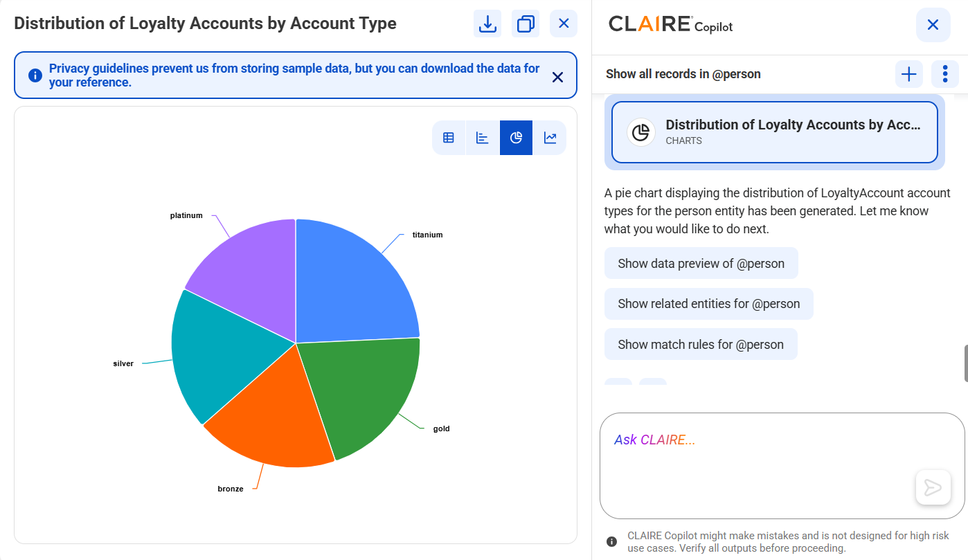
Task: Click the chart title heading text
Action: [205, 24]
